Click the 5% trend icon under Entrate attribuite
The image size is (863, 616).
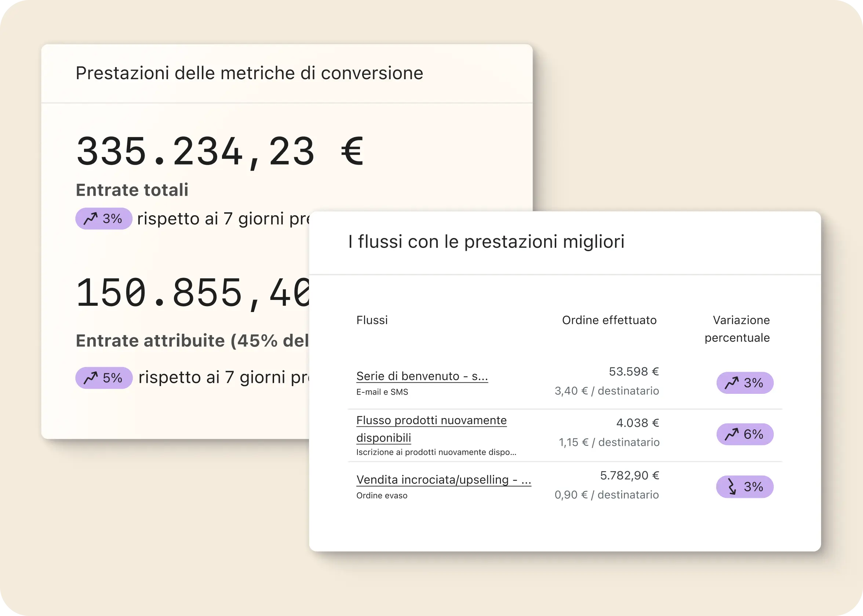(91, 378)
